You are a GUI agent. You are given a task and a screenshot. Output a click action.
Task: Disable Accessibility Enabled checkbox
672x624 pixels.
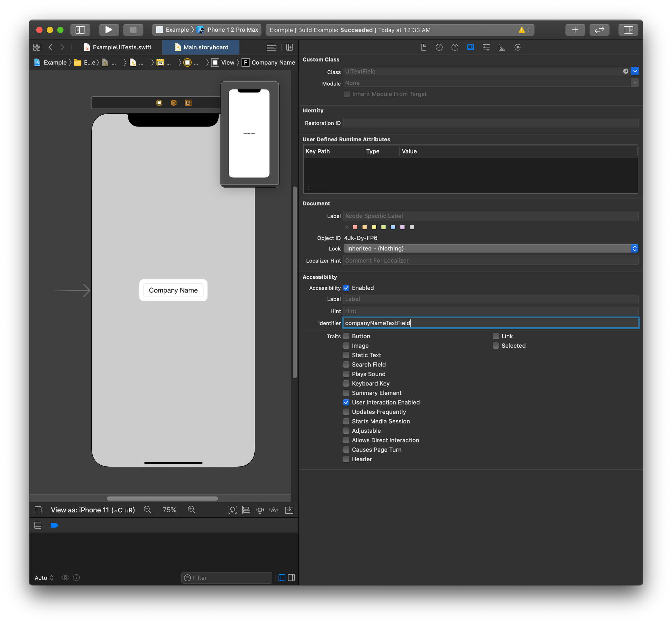point(346,288)
